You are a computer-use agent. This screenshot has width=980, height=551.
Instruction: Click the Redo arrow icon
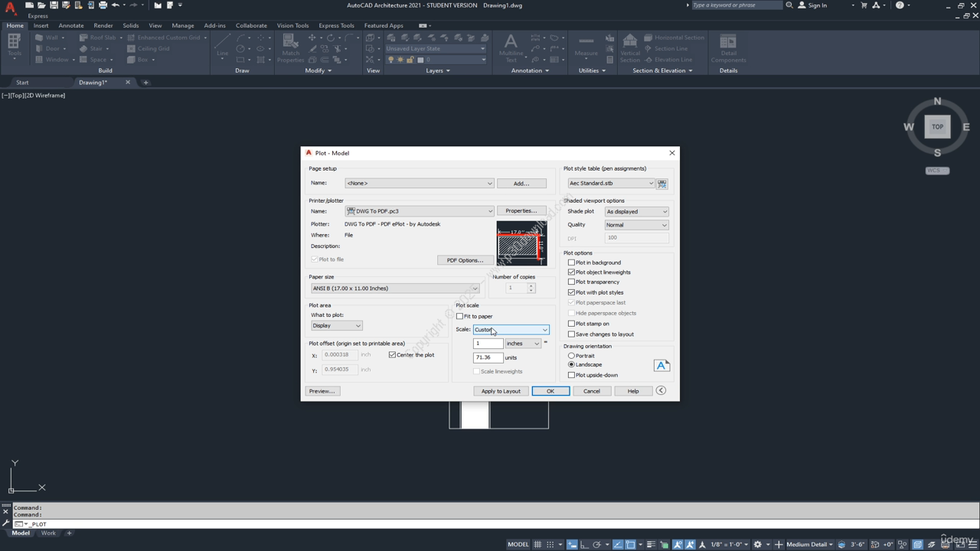(x=134, y=5)
